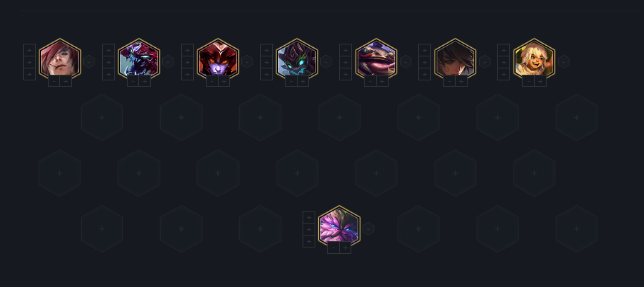
Task: Add champion to last empty hex, bottom row
Action: click(577, 228)
